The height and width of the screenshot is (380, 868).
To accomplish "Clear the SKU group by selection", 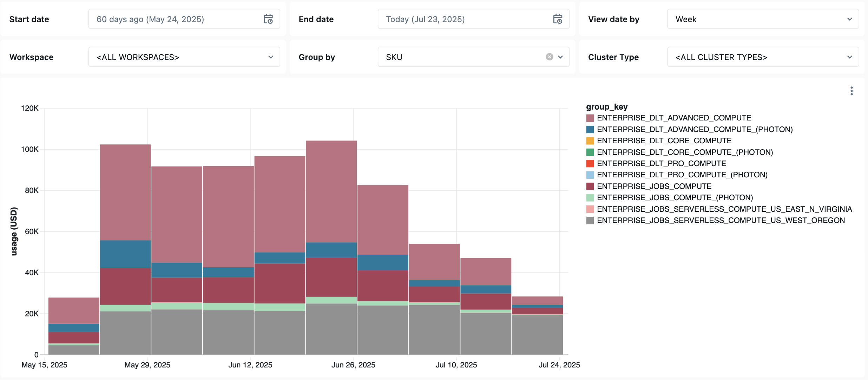I will pyautogui.click(x=549, y=57).
